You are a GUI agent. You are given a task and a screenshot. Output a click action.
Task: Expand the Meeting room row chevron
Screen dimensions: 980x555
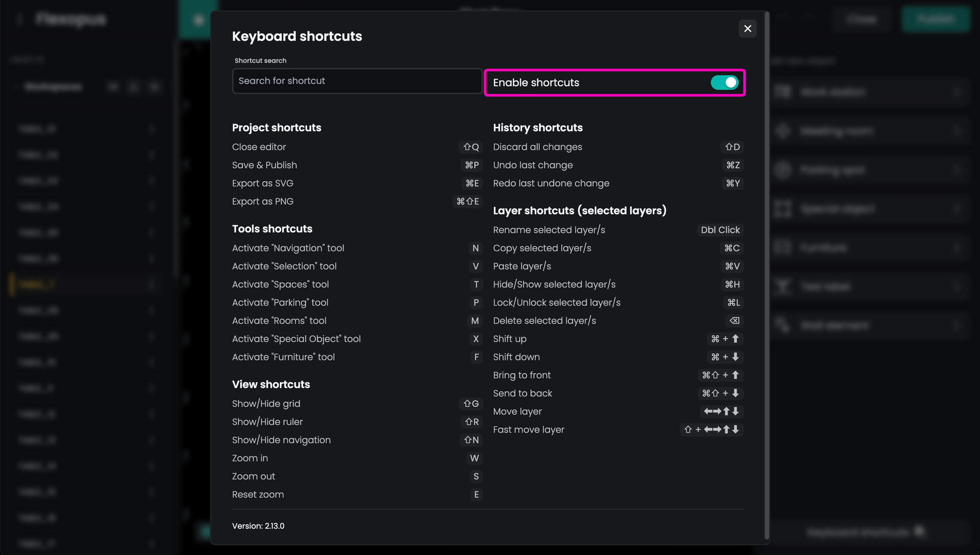pos(956,131)
